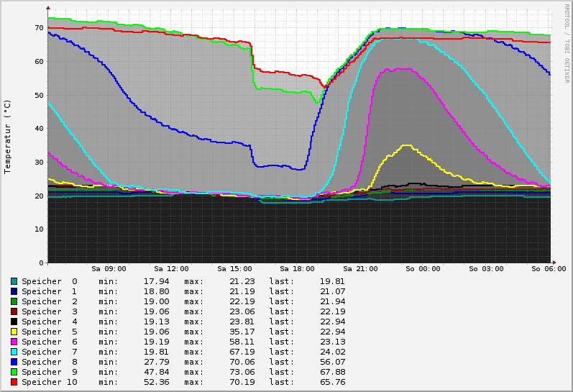
Task: Click the dark red Speicher 3 swatch
Action: (x=14, y=311)
